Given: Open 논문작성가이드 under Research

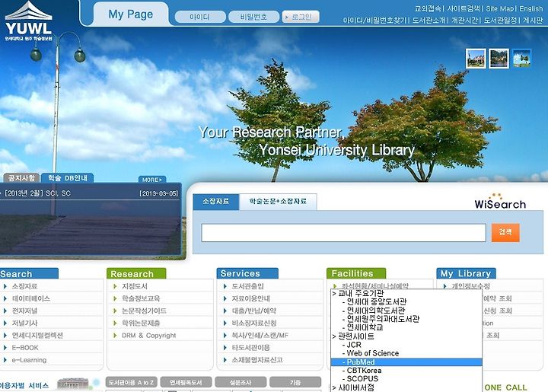Looking at the screenshot, I should point(144,311).
